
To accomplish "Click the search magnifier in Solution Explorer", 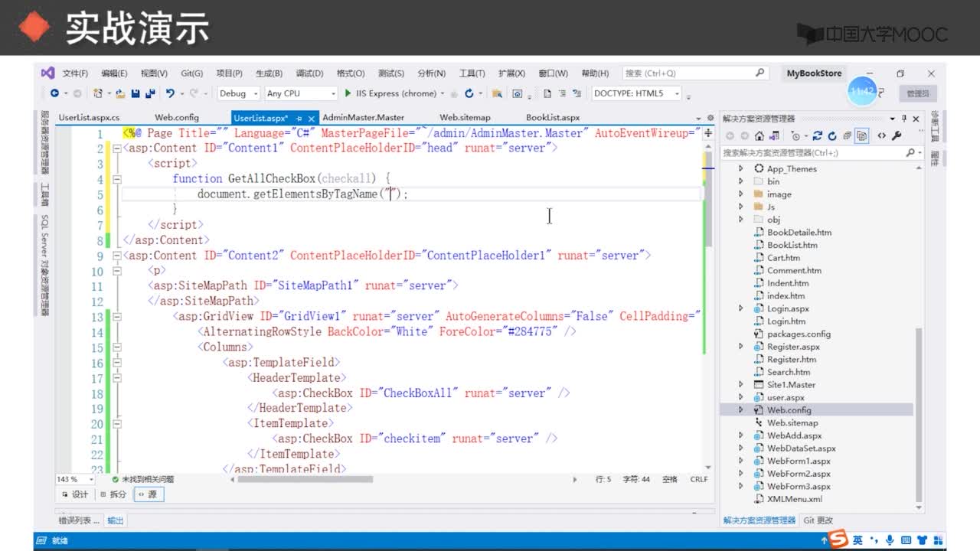I will point(910,153).
